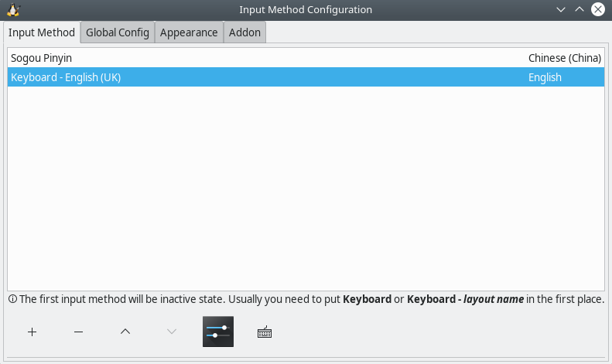This screenshot has width=612, height=364.
Task: Move selected input method up
Action: tap(125, 332)
